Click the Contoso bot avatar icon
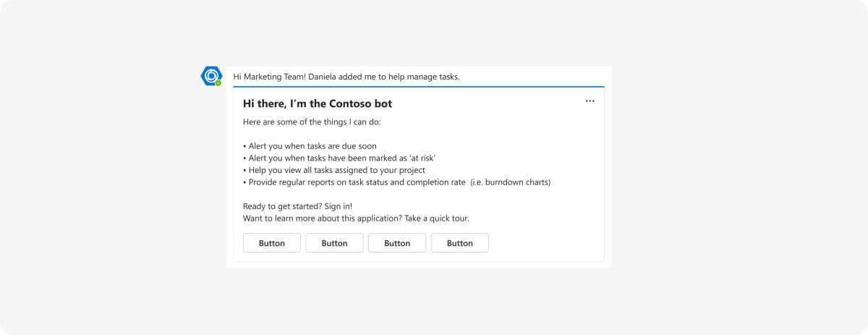Screen dimensions: 868x335 211,76
